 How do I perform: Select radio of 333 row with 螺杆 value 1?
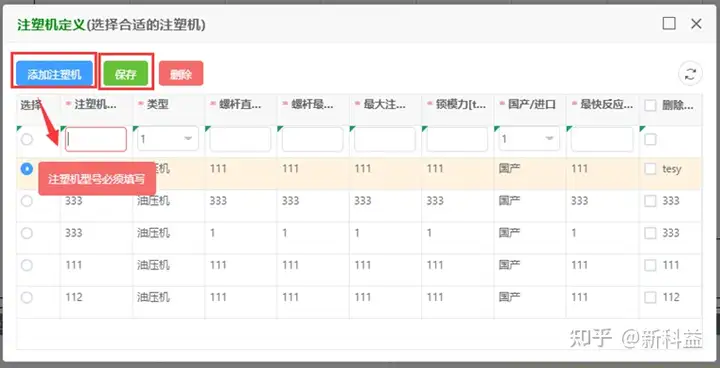[27, 233]
